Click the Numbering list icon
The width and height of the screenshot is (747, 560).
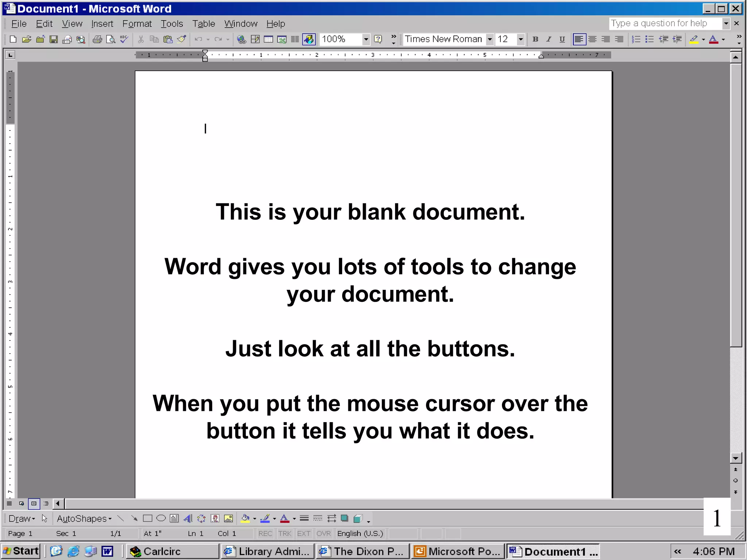(x=636, y=39)
